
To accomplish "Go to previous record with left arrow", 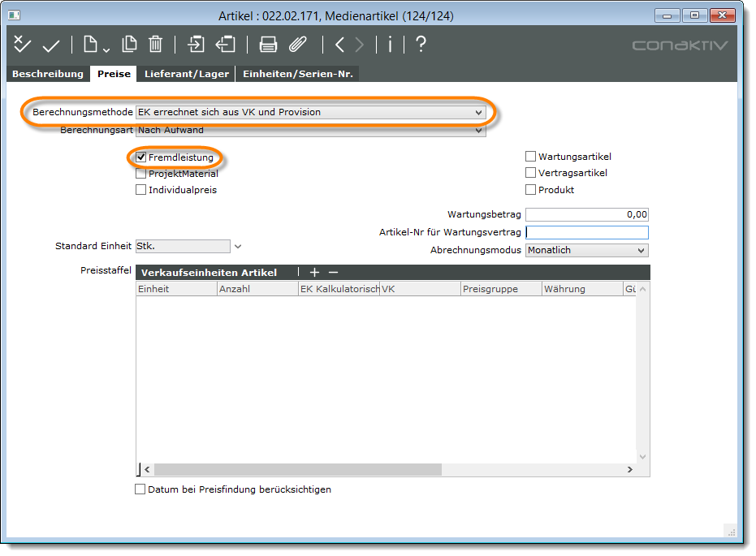I will [x=339, y=45].
